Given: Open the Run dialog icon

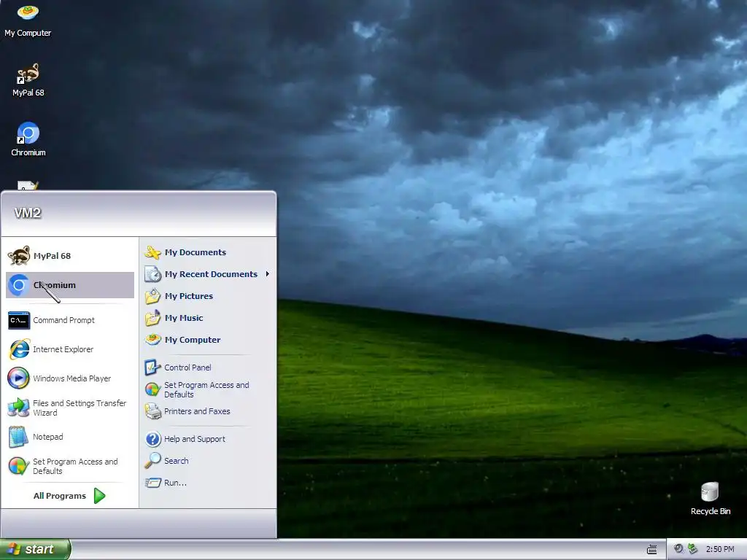Looking at the screenshot, I should [152, 483].
